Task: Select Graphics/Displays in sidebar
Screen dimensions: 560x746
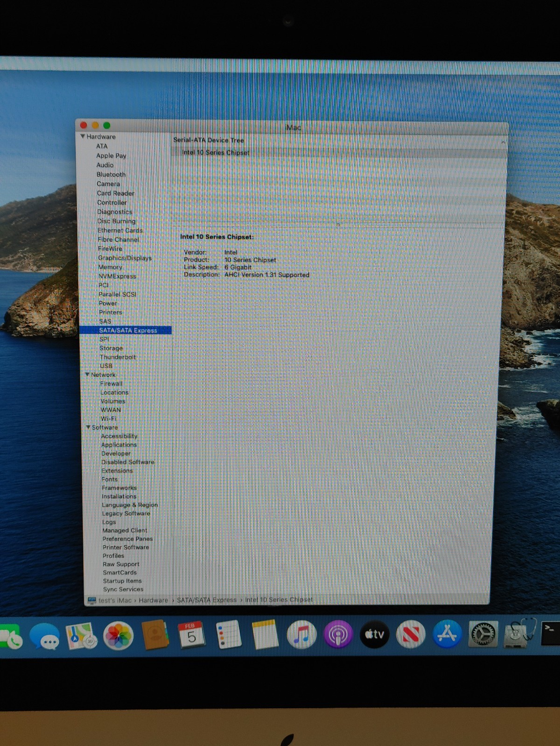Action: [x=125, y=258]
